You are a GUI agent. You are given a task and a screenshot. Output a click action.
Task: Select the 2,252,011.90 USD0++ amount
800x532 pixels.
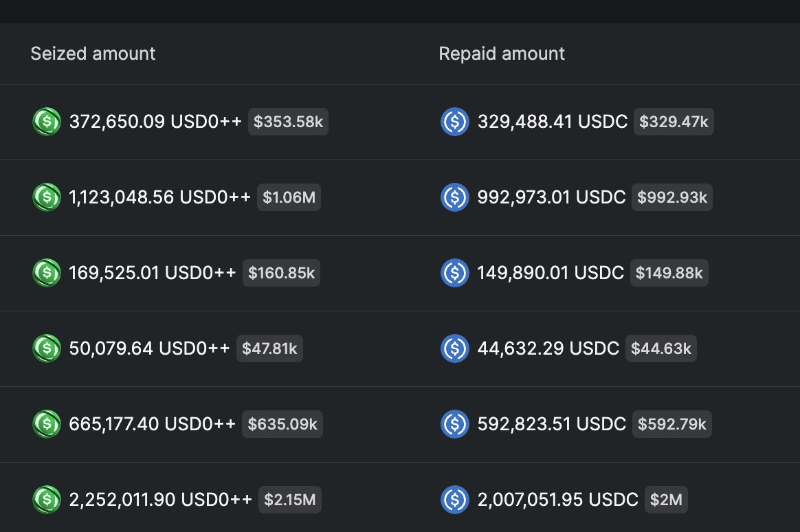point(160,500)
